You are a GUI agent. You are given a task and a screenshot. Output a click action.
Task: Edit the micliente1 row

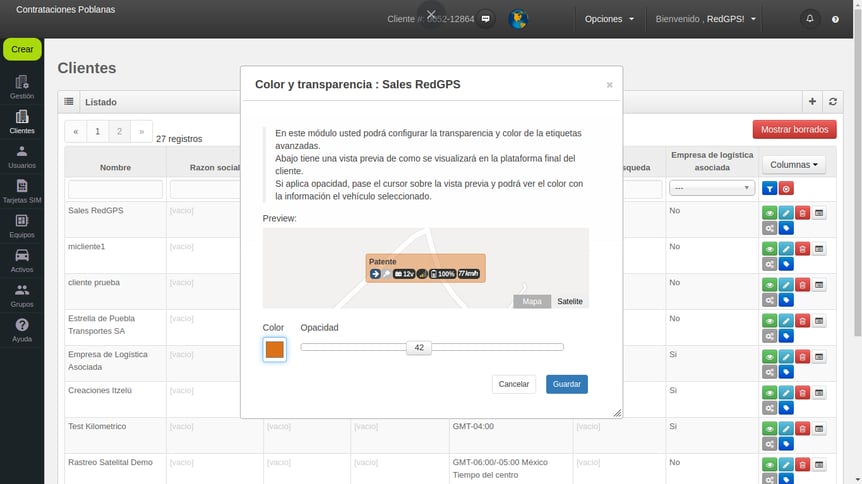786,249
